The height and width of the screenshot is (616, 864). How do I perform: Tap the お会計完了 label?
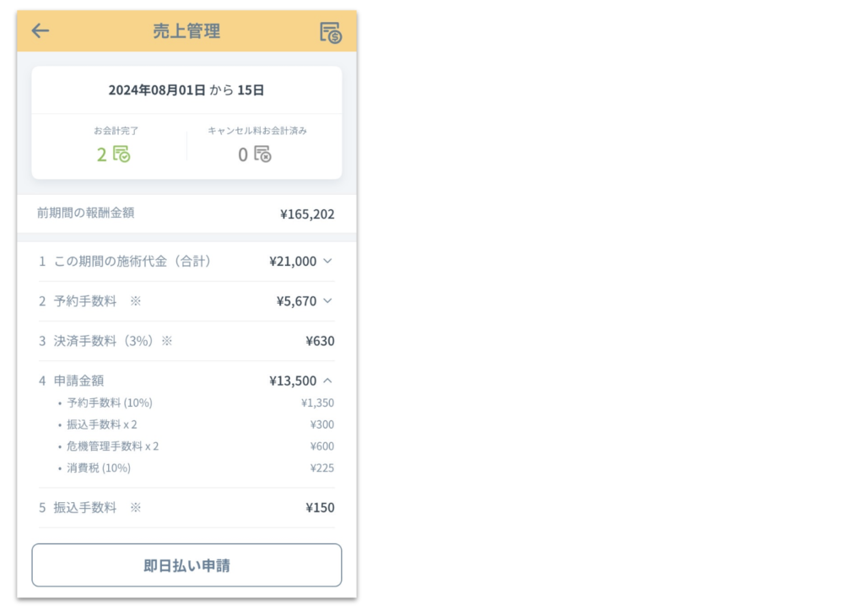click(x=116, y=131)
